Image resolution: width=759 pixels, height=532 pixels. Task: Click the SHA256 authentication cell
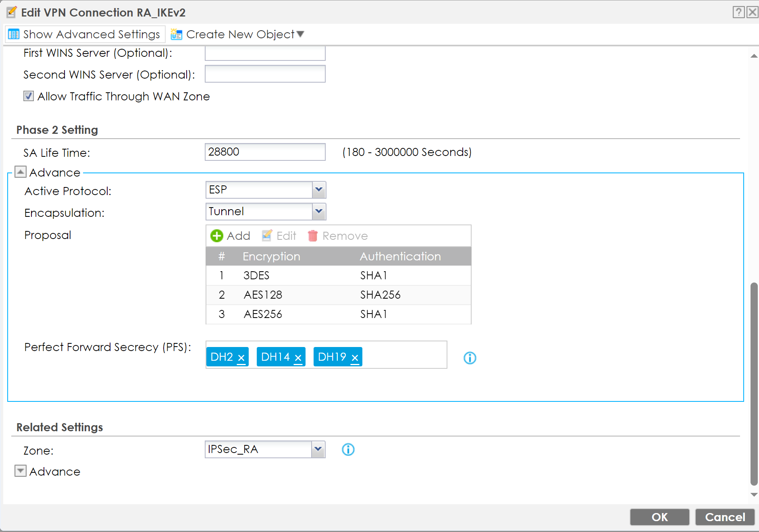click(381, 295)
